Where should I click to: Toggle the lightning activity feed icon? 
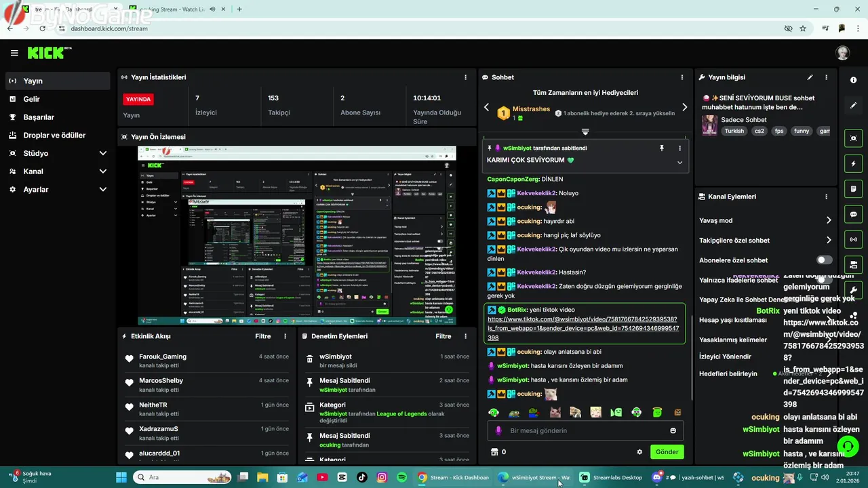[x=853, y=163]
